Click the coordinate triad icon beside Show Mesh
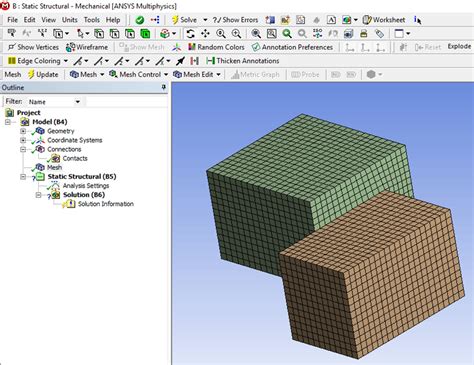The width and height of the screenshot is (474, 365). pos(177,47)
